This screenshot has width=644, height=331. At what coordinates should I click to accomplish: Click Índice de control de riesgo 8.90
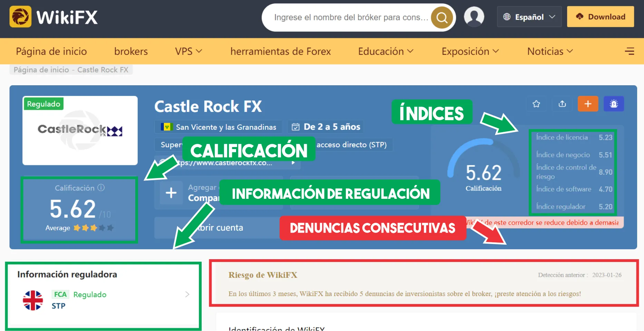click(574, 172)
